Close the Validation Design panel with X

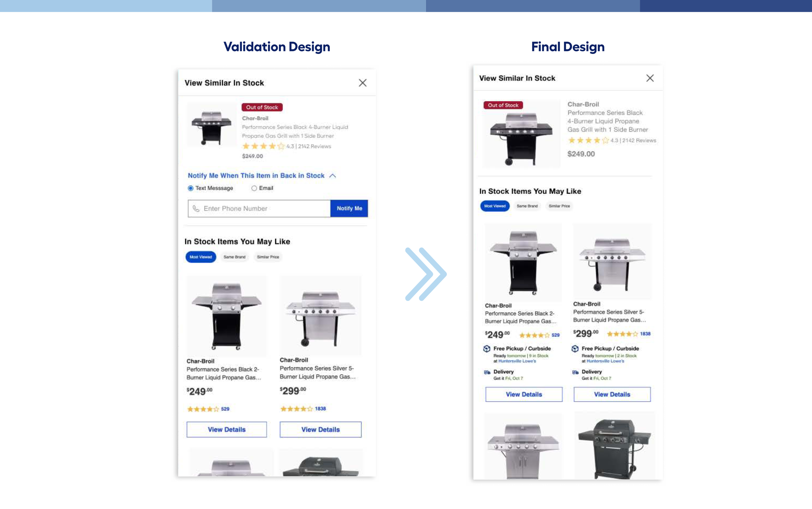[x=362, y=83]
